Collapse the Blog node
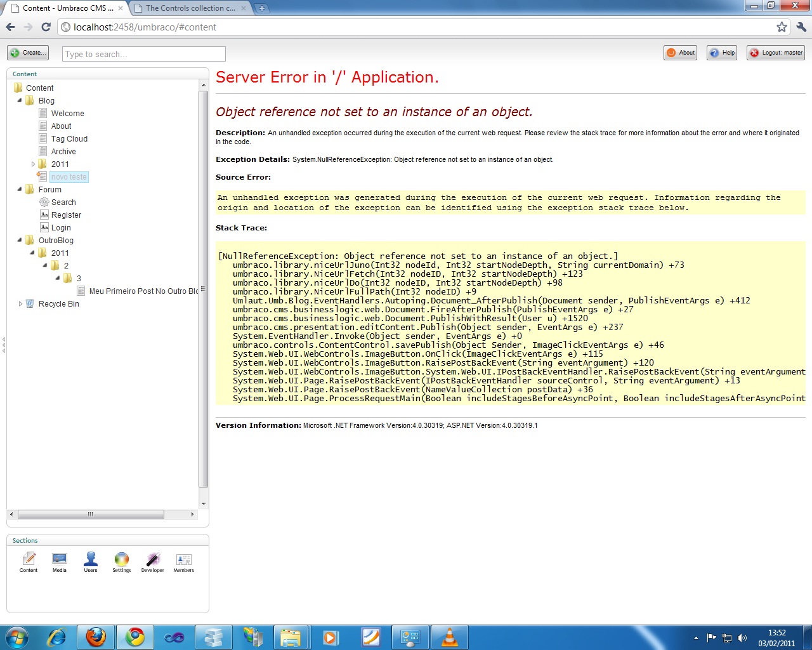This screenshot has height=650, width=812. pyautogui.click(x=20, y=100)
